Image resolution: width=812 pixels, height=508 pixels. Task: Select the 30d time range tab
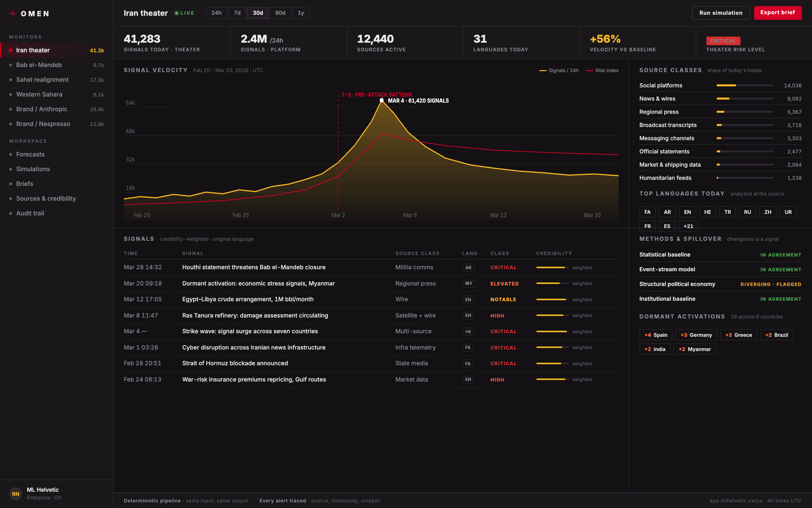[x=258, y=13]
